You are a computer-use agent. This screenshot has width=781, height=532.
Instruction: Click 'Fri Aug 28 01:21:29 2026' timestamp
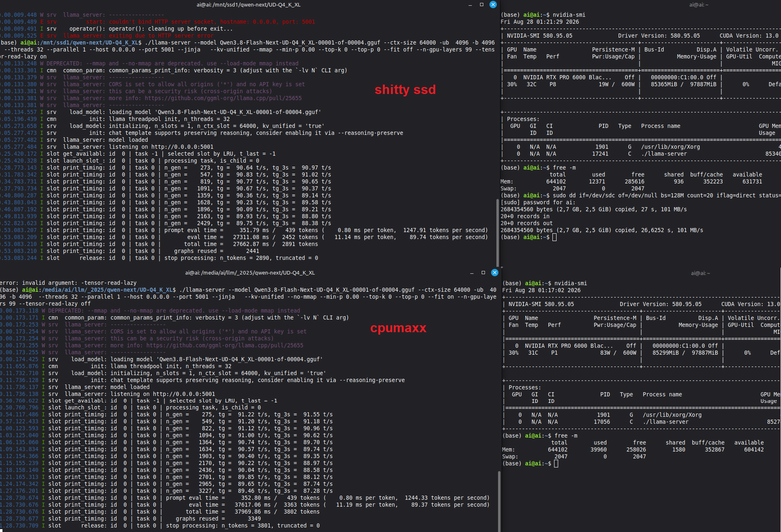(540, 22)
